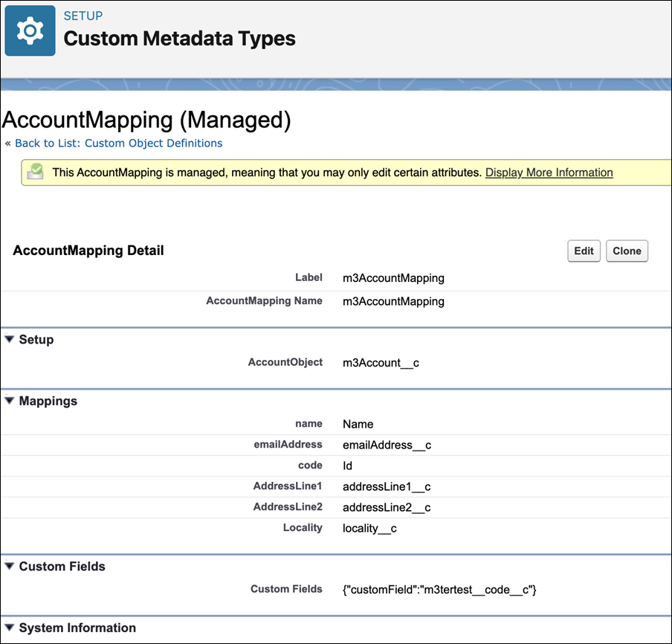Click the Custom Metadata Types heading
This screenshot has width=672, height=644.
click(180, 39)
